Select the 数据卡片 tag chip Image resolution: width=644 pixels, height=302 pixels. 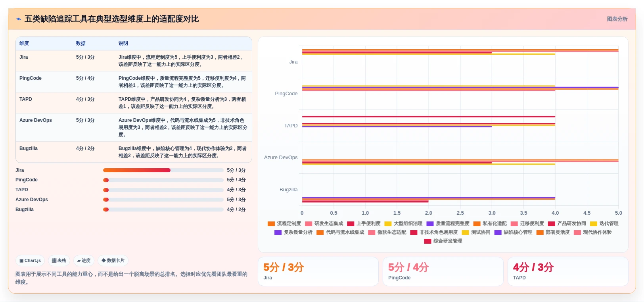pos(113,261)
